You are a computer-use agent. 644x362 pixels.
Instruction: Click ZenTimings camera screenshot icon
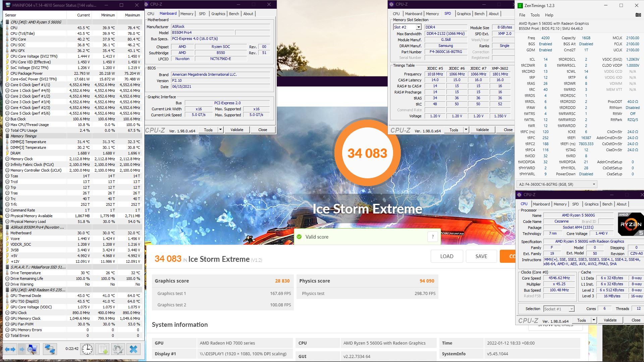coord(638,15)
